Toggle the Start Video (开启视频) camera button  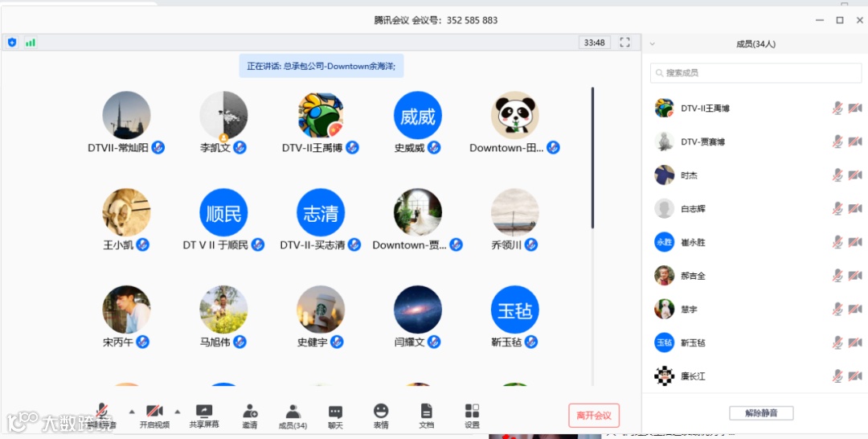tap(154, 416)
